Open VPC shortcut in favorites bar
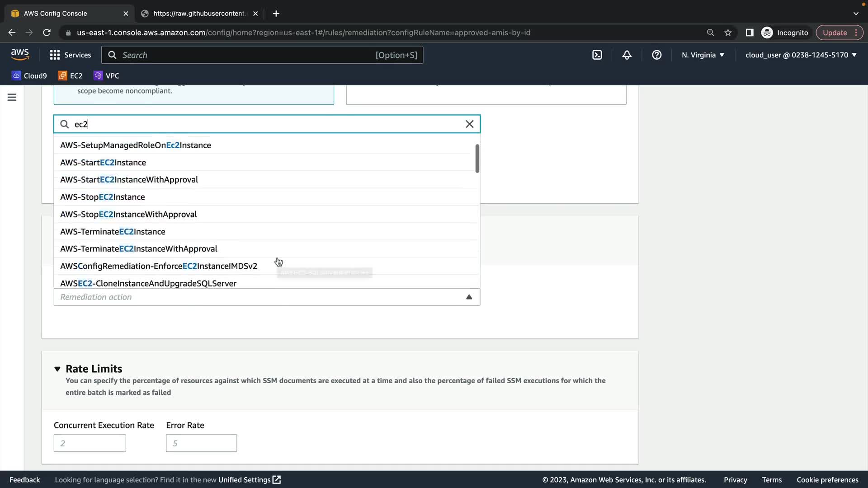This screenshot has width=868, height=488. click(x=106, y=75)
